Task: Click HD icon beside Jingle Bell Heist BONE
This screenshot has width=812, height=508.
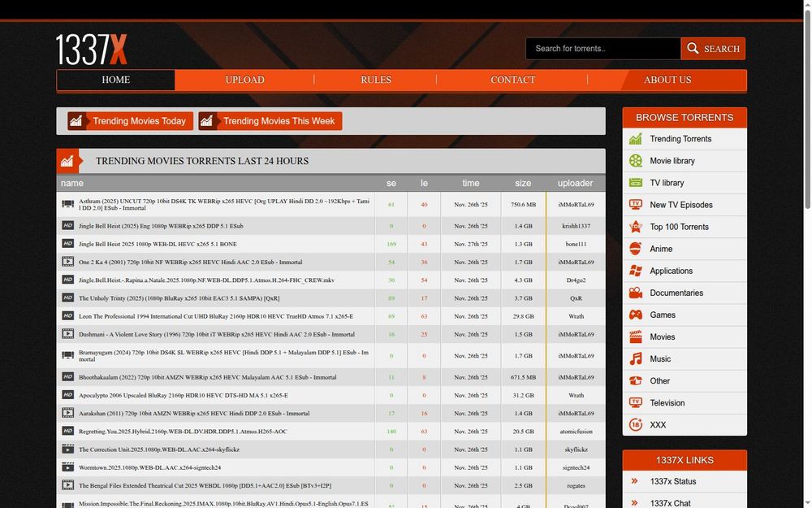Action: click(x=68, y=244)
